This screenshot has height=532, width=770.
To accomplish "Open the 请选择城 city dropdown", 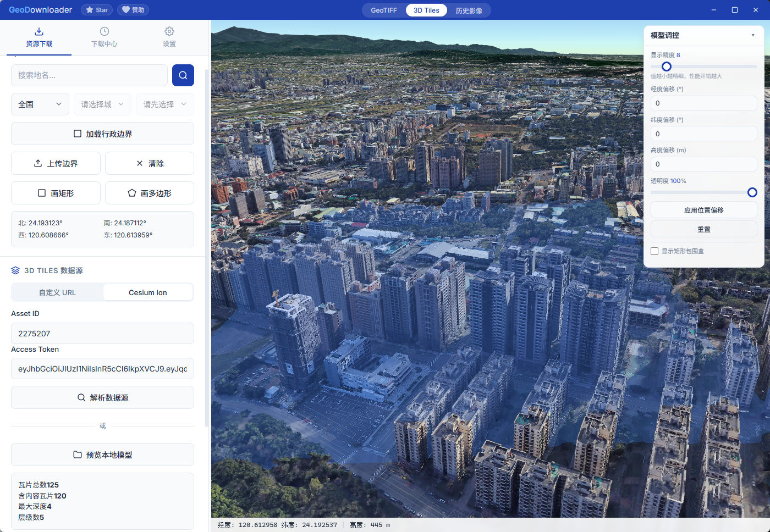I will (x=102, y=104).
